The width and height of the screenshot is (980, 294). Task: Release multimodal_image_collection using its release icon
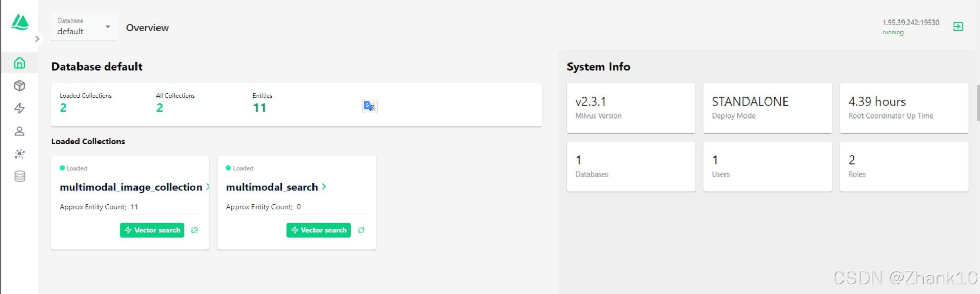tap(194, 230)
